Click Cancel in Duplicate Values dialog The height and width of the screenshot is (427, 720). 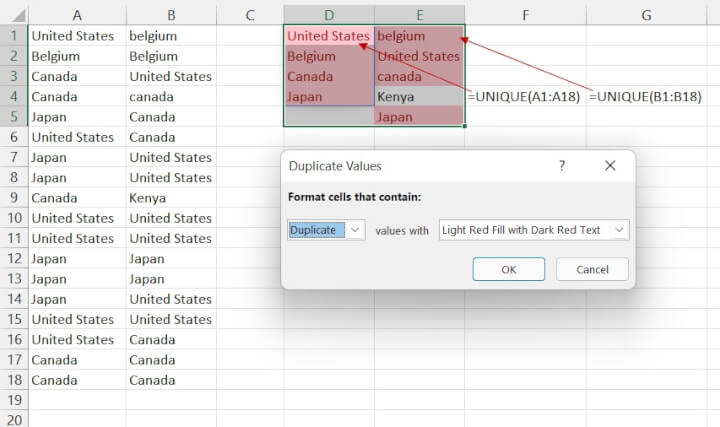[x=592, y=269]
